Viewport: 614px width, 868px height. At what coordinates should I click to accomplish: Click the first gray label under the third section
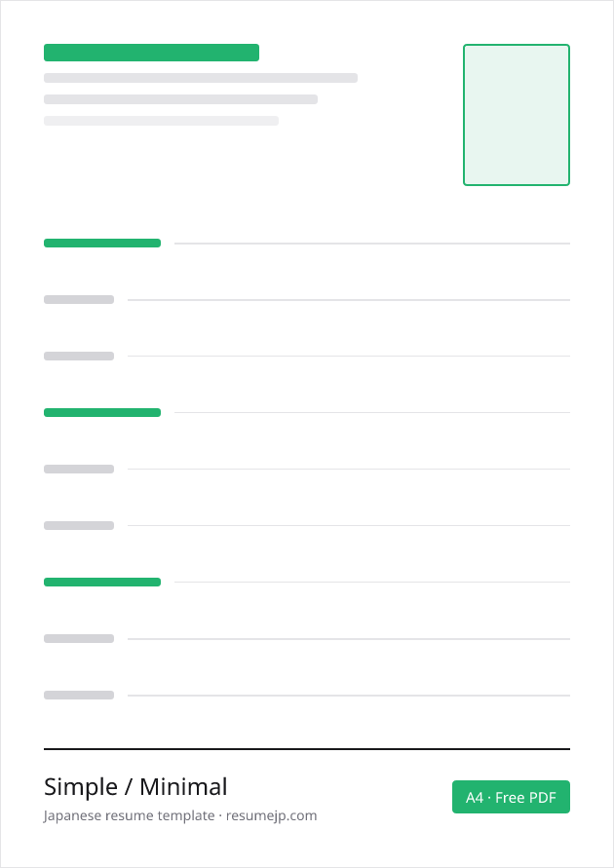click(x=79, y=638)
